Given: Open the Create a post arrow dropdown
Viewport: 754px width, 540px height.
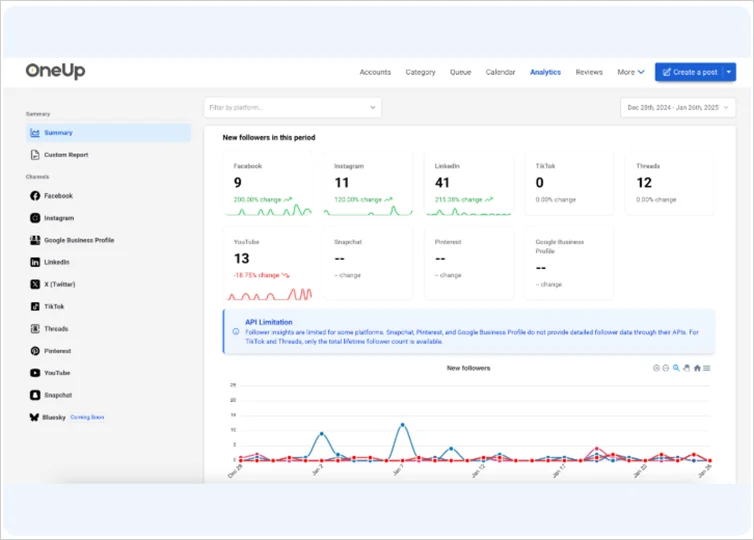Looking at the screenshot, I should [729, 72].
